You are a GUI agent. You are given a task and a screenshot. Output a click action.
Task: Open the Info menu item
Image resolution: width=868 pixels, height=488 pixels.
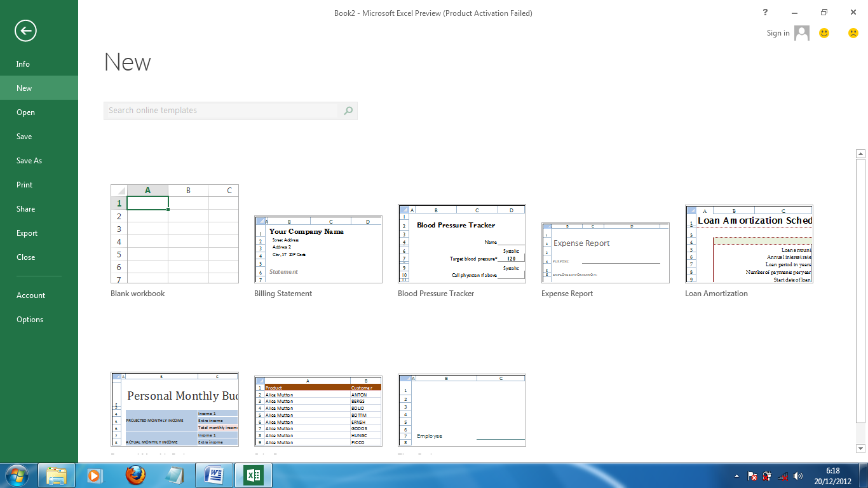point(39,64)
